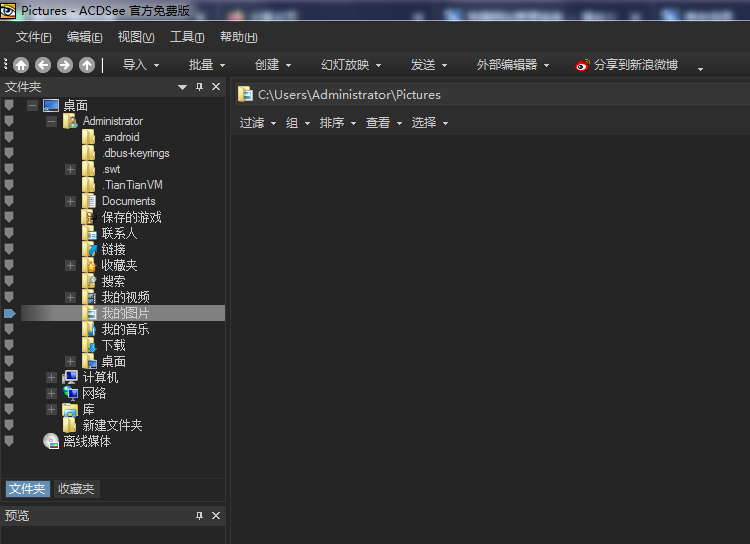Click the ACDSee app icon in title bar
This screenshot has height=544, width=750.
(x=8, y=11)
